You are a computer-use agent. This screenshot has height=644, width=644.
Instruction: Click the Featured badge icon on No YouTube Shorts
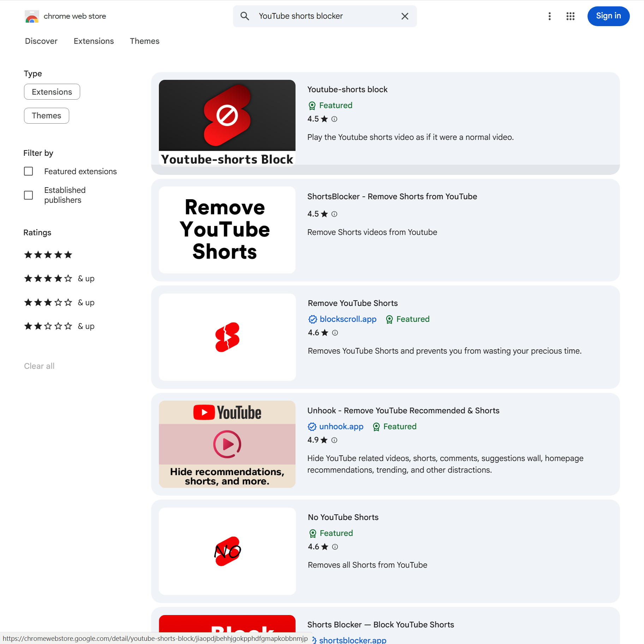tap(313, 533)
